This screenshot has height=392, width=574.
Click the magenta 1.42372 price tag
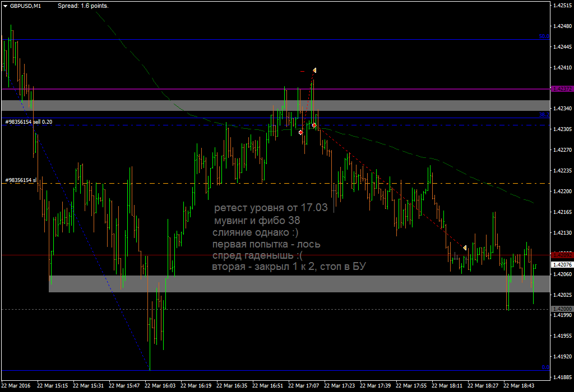tap(562, 89)
